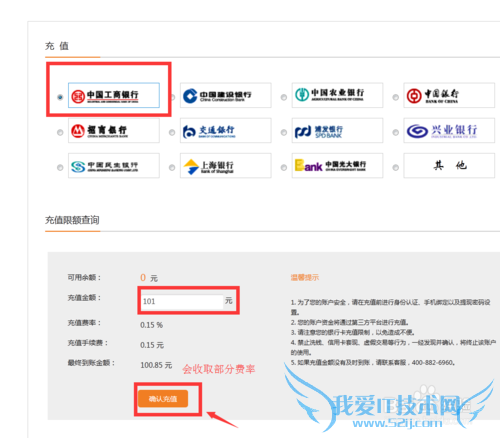Click the 充值金额 label
Screen dimensions: 500x438
tap(84, 298)
